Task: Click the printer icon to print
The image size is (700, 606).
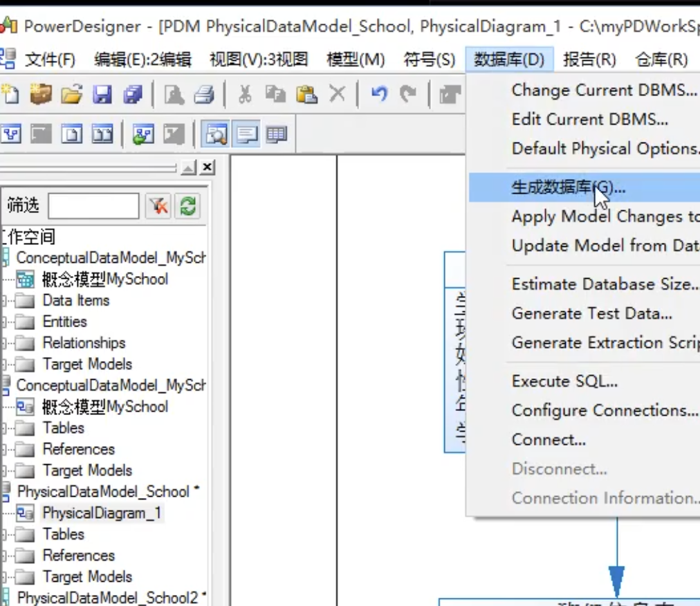Action: [204, 94]
